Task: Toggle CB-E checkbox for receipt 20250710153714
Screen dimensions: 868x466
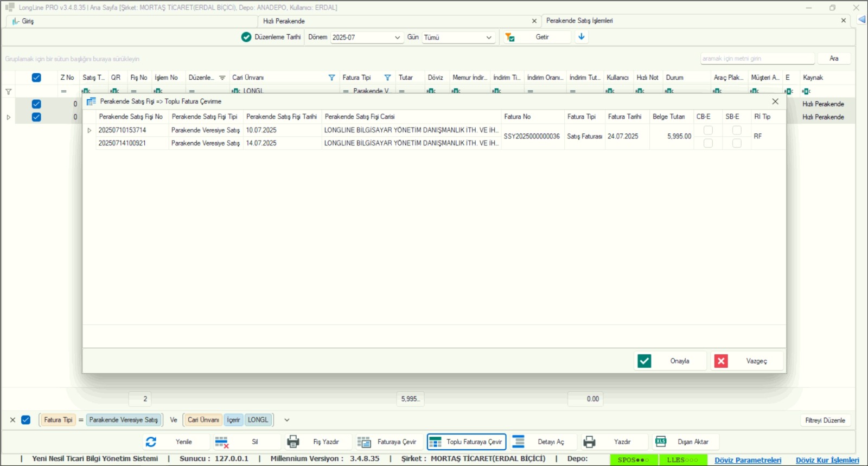Action: (708, 130)
